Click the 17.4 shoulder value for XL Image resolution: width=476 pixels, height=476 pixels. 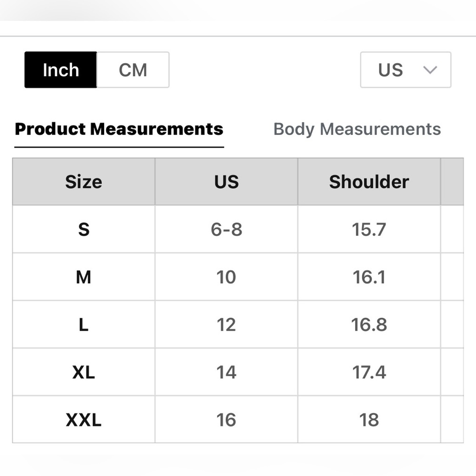369,372
